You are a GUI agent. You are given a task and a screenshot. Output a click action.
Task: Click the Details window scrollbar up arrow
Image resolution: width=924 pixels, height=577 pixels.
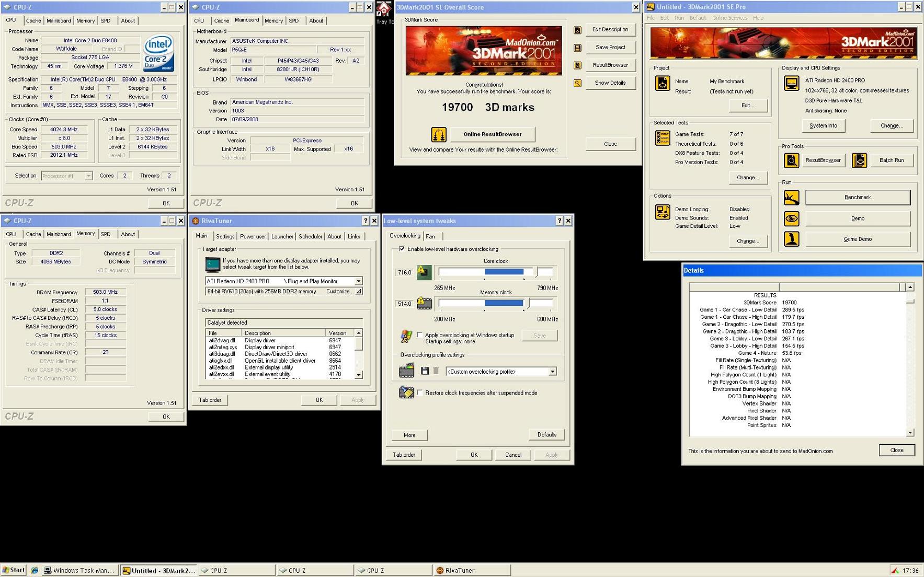point(910,287)
